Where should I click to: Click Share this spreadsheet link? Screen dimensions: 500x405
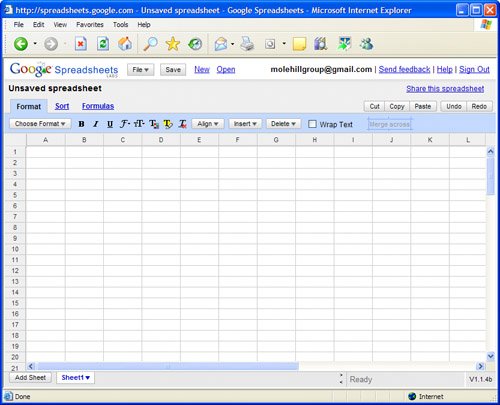point(445,89)
